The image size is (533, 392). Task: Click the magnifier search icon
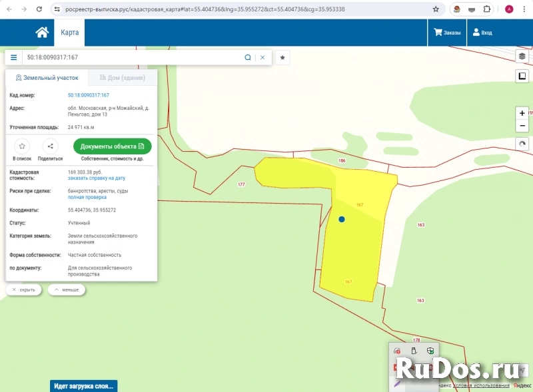(248, 58)
